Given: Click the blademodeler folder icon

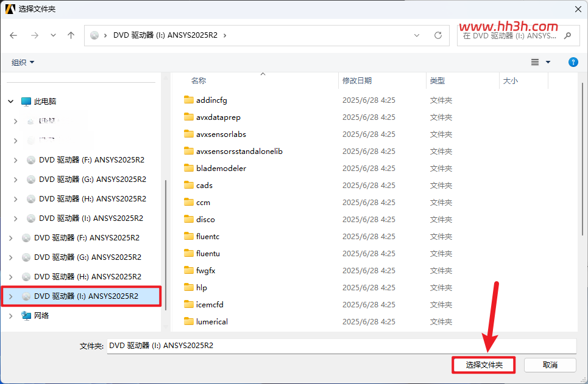Looking at the screenshot, I should click(189, 168).
